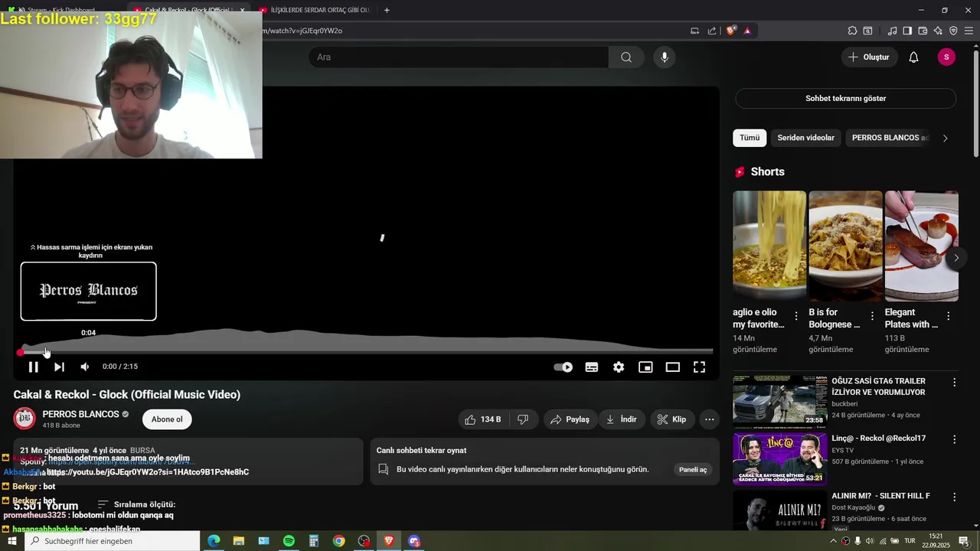Select the PERROS BLANCOS filter chip
This screenshot has height=551, width=980.
[890, 138]
